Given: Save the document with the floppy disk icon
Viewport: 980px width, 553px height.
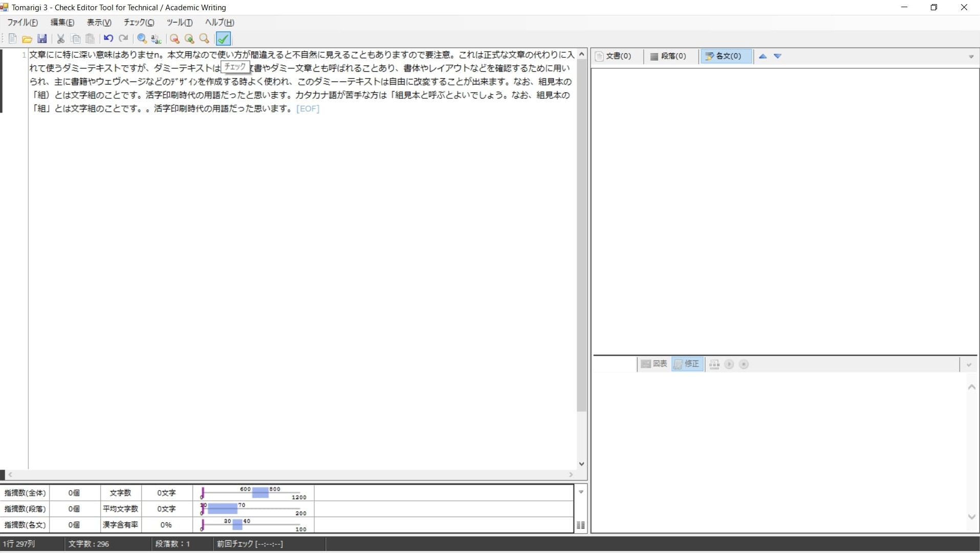Looking at the screenshot, I should coord(42,38).
